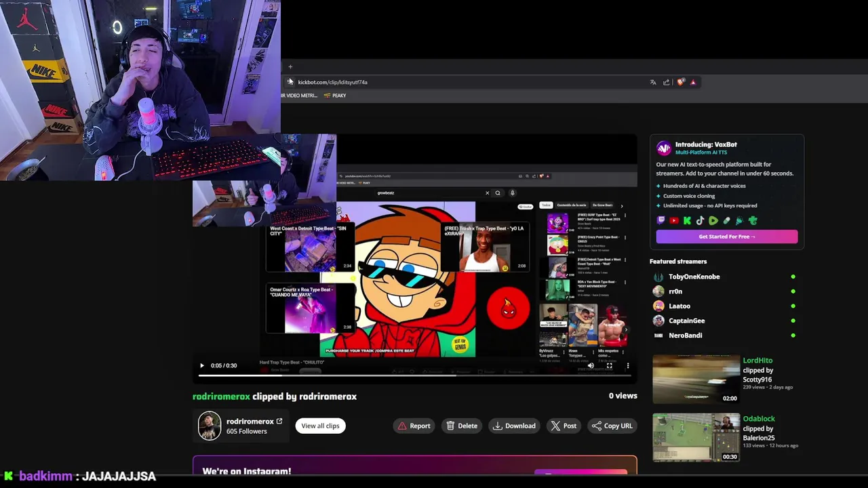The image size is (868, 488).
Task: Open the PEAKY bookmark
Action: click(x=335, y=96)
